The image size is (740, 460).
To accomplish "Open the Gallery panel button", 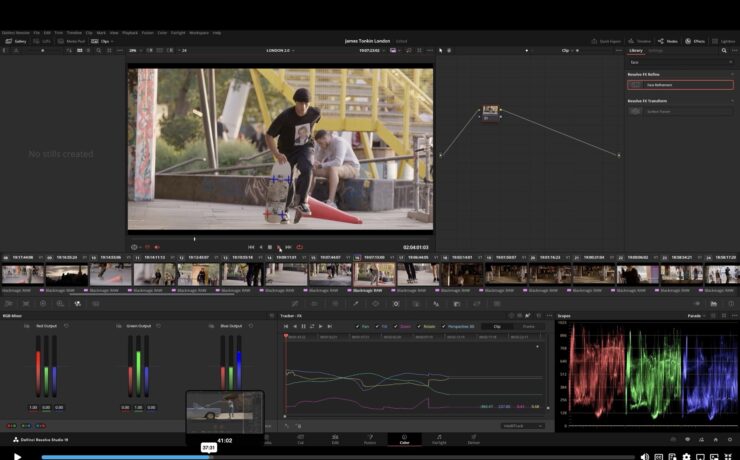I will (x=16, y=42).
